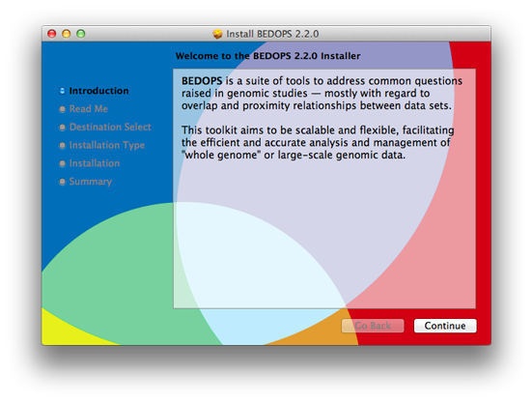532x402 pixels.
Task: Close the installer with red button
Action: (51, 34)
